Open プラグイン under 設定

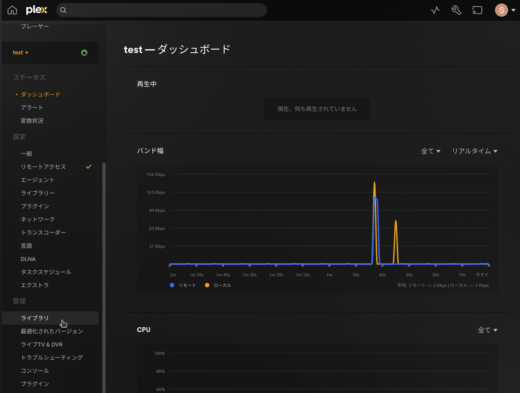coord(35,206)
